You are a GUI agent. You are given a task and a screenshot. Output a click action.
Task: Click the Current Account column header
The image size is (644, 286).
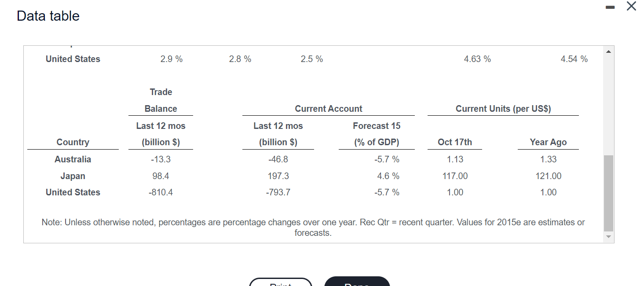(x=328, y=109)
